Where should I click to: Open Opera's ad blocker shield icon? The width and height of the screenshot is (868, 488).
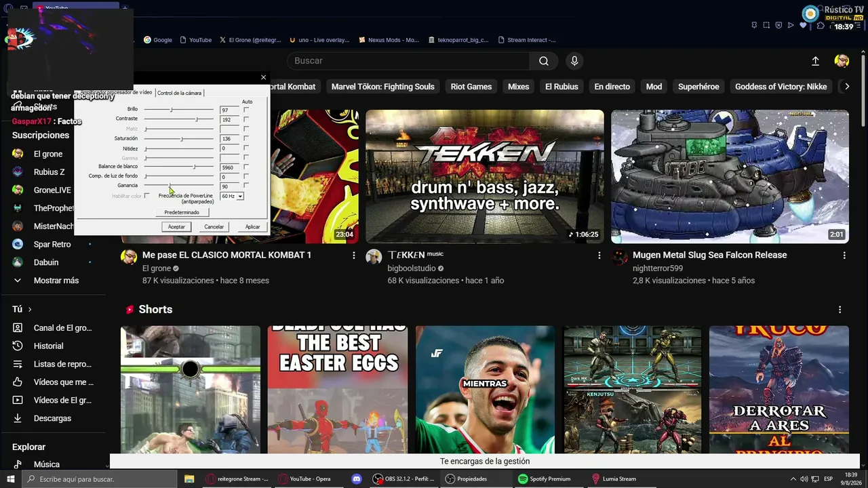coord(778,25)
